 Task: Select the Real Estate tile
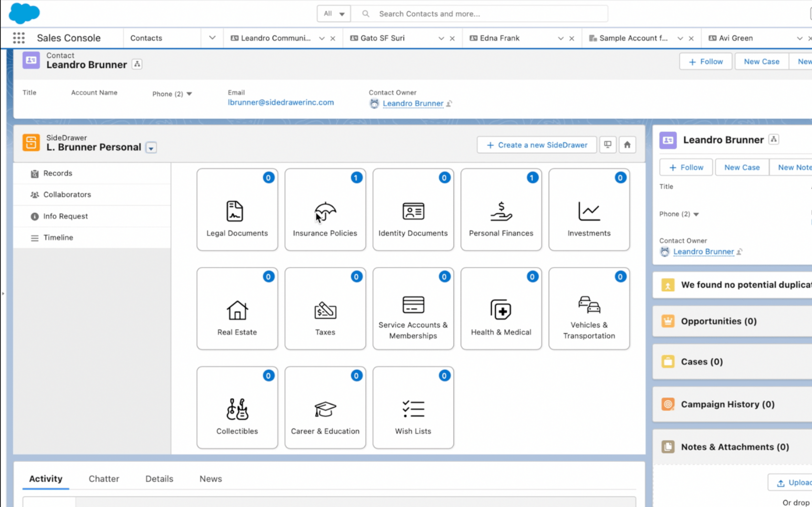pos(237,309)
